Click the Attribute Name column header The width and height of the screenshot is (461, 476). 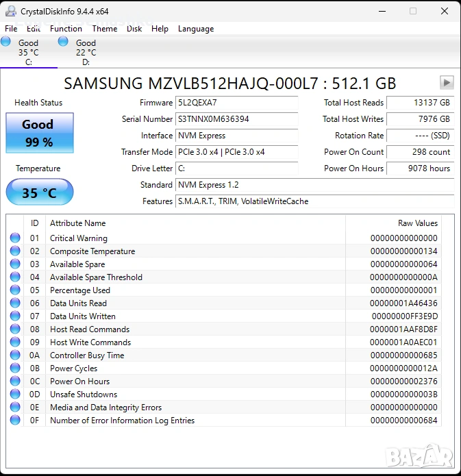click(78, 223)
